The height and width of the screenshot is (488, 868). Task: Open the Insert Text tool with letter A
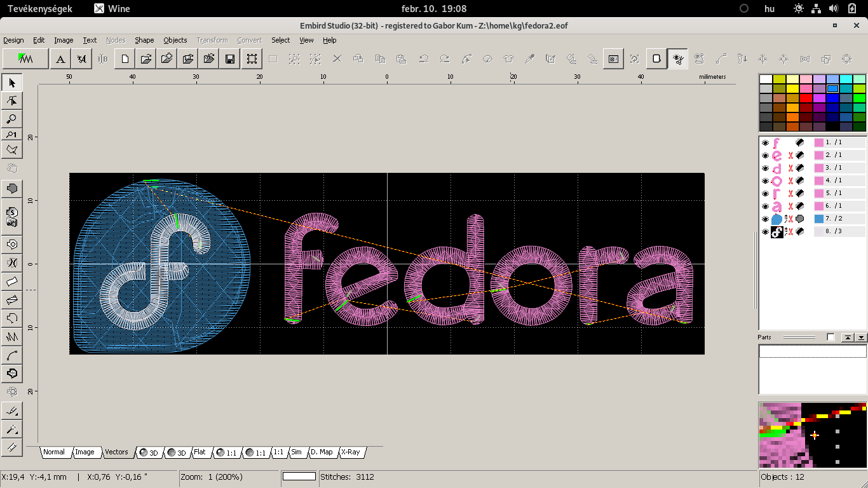point(60,59)
